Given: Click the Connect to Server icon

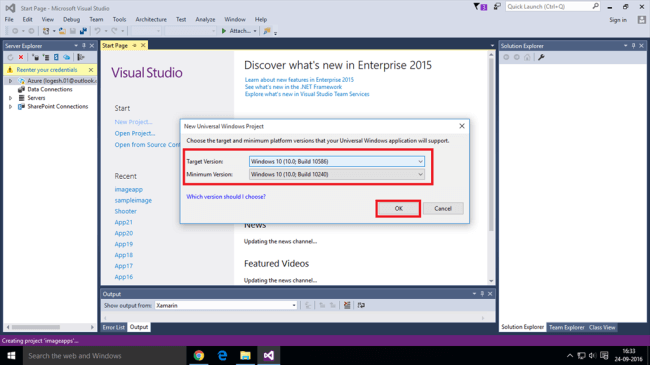Looking at the screenshot, I should point(46,57).
